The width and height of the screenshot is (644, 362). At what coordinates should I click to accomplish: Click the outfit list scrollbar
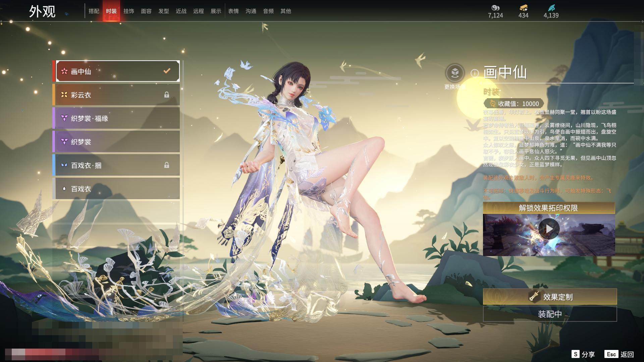(183, 191)
